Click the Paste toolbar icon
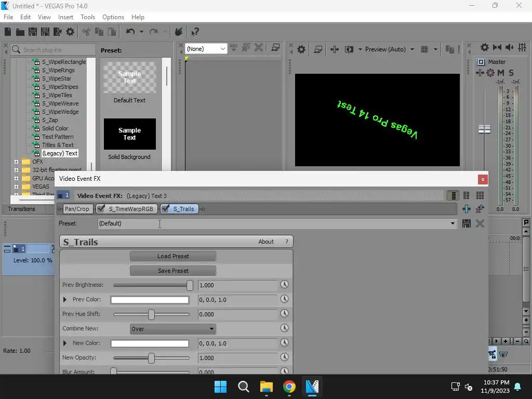 click(112, 32)
